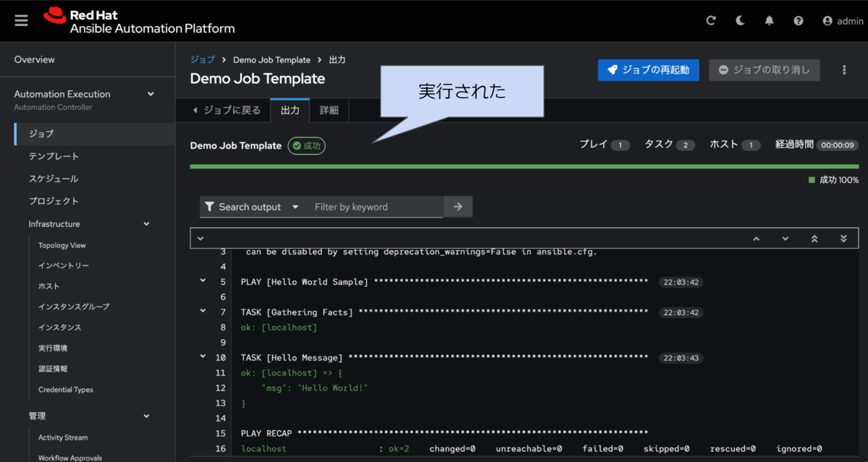Select the 出力 tab
This screenshot has height=462, width=868.
pos(290,111)
